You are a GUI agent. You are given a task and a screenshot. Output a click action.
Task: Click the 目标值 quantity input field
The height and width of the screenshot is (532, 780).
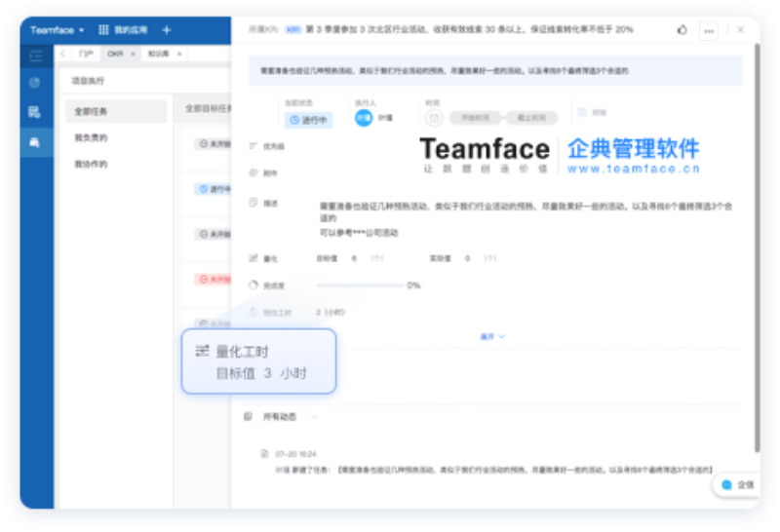354,258
